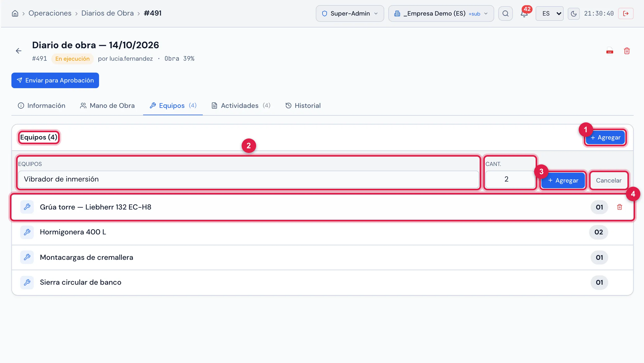Click wrench icon of Hormigonera 400 L
Screen dimensions: 644x363
point(27,232)
